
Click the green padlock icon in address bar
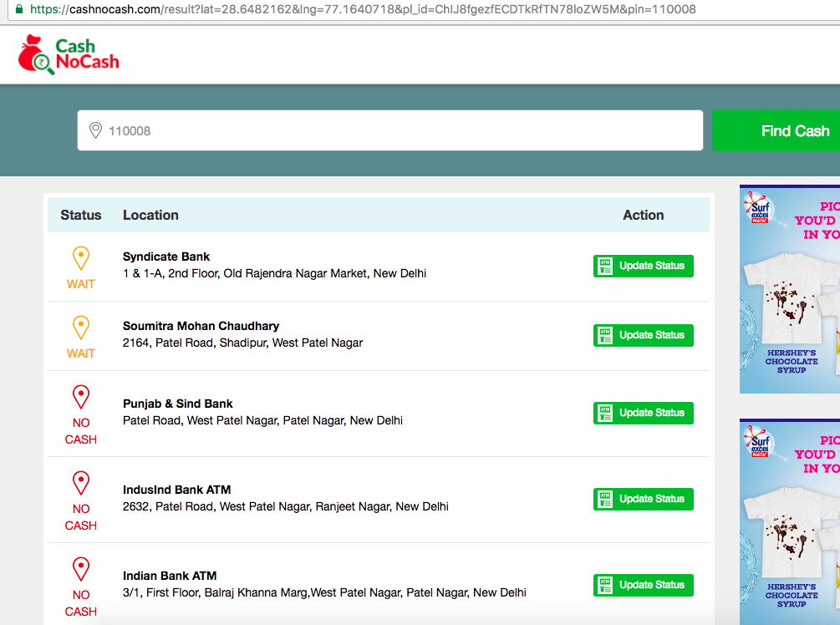[x=19, y=9]
